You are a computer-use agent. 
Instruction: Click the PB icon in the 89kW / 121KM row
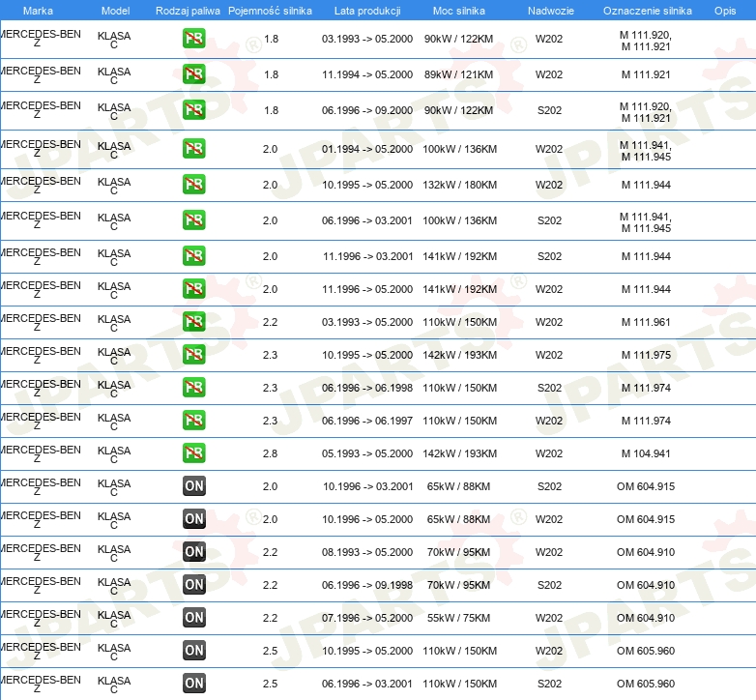pyautogui.click(x=194, y=74)
